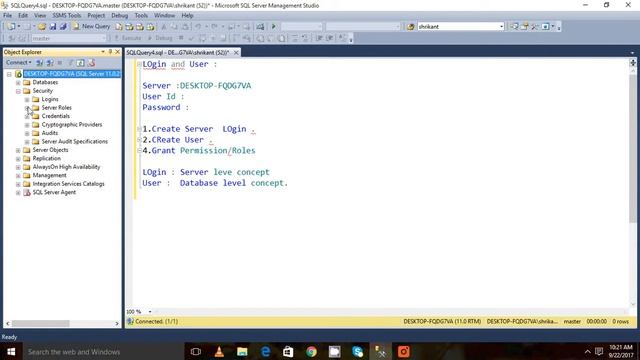Viewport: 640px width, 360px height.
Task: Click the '0 rows' status bar entry
Action: click(x=620, y=322)
